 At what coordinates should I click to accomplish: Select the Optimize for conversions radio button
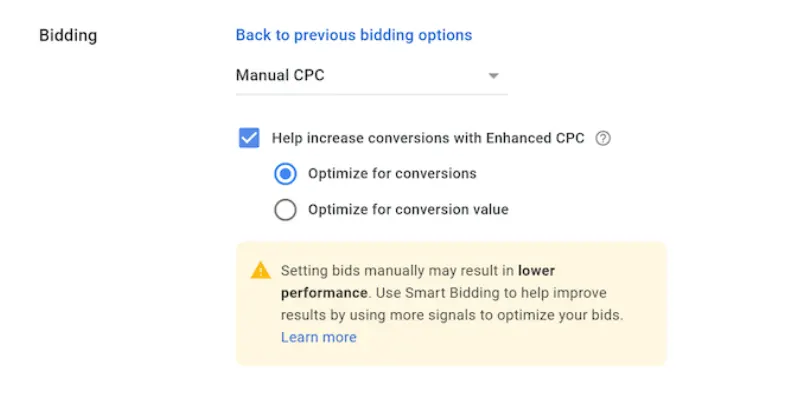coord(285,173)
